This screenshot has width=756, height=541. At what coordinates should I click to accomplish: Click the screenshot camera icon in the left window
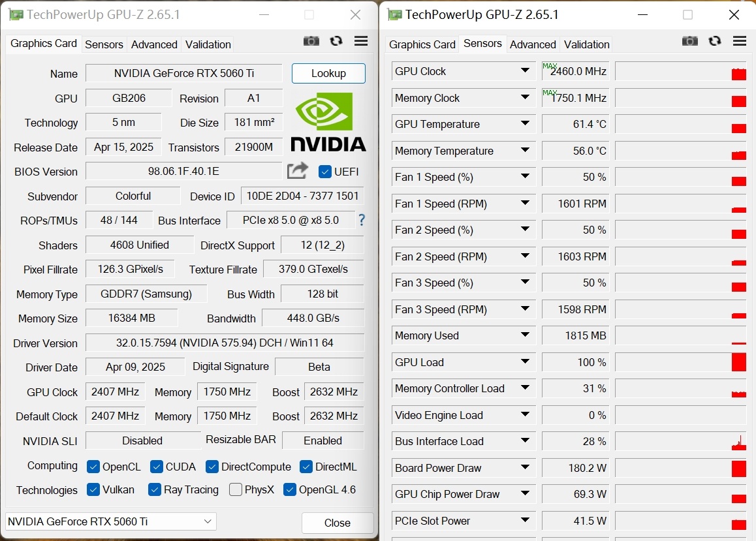tap(311, 41)
